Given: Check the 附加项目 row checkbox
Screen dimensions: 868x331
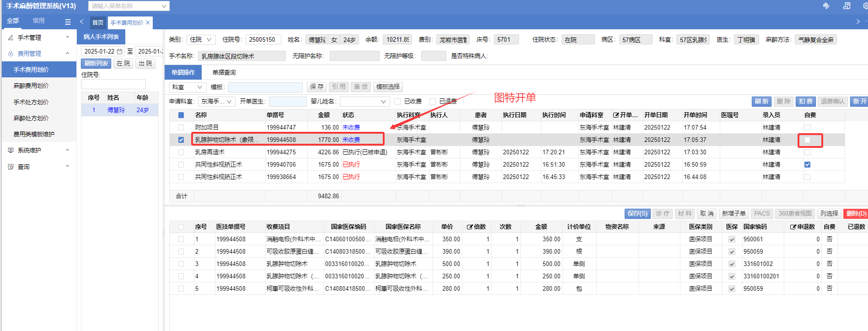Looking at the screenshot, I should pos(181,127).
